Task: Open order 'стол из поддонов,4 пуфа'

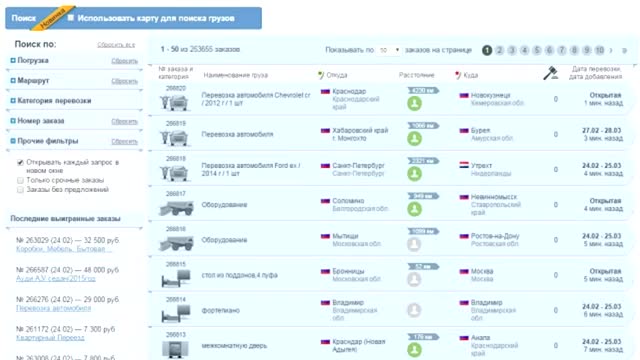Action: coord(240,275)
